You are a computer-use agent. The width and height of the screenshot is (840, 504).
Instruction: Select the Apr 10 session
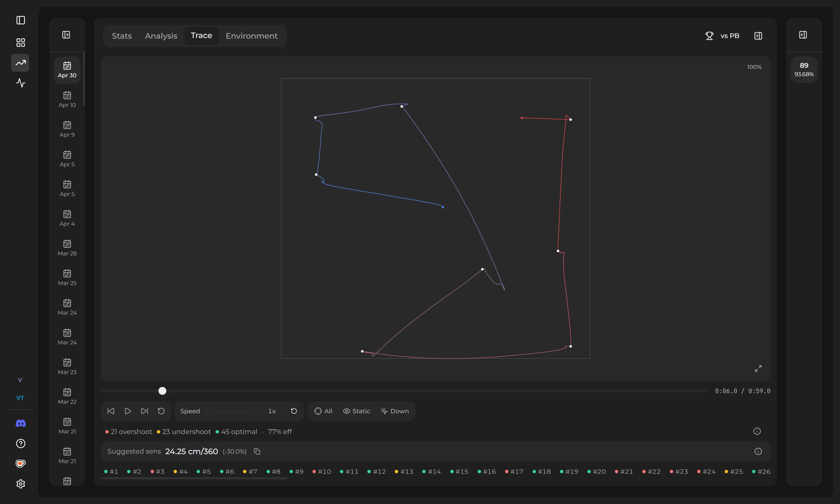[67, 99]
